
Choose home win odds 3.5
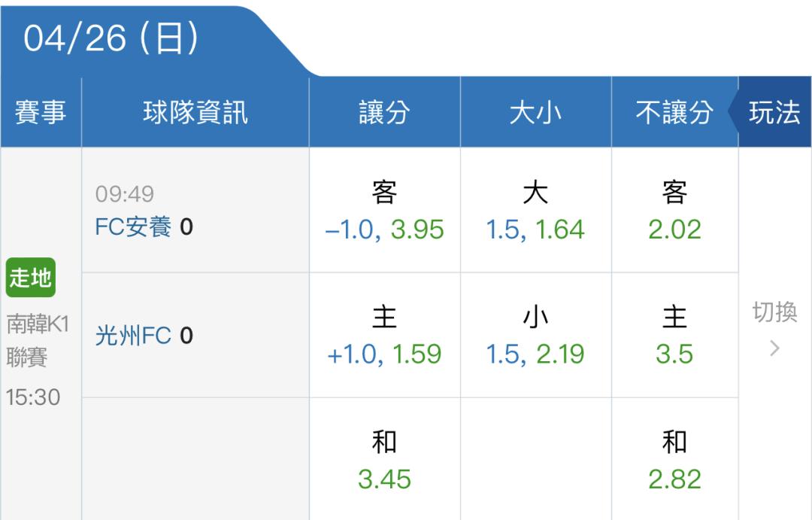pyautogui.click(x=674, y=336)
